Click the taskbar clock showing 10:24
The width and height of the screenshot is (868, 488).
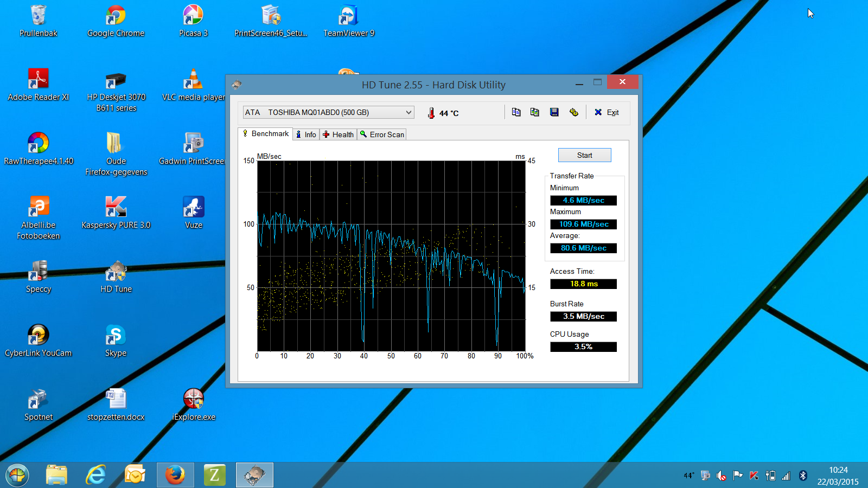838,476
